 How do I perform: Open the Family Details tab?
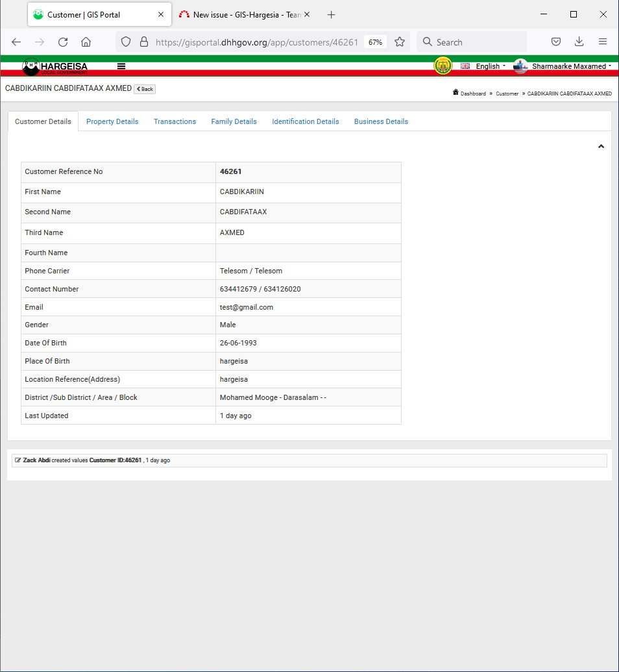coord(234,121)
